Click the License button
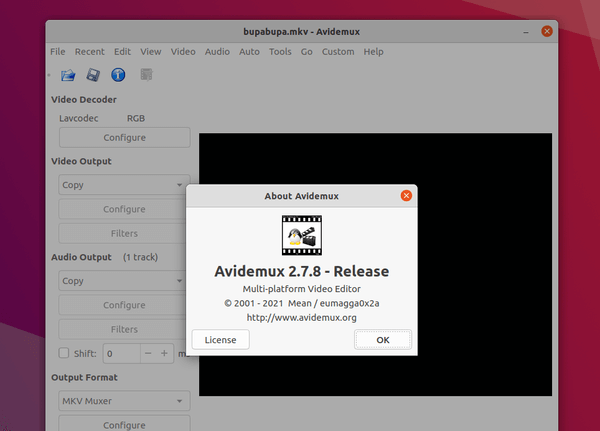Viewport: 600px width, 431px height. pos(220,340)
